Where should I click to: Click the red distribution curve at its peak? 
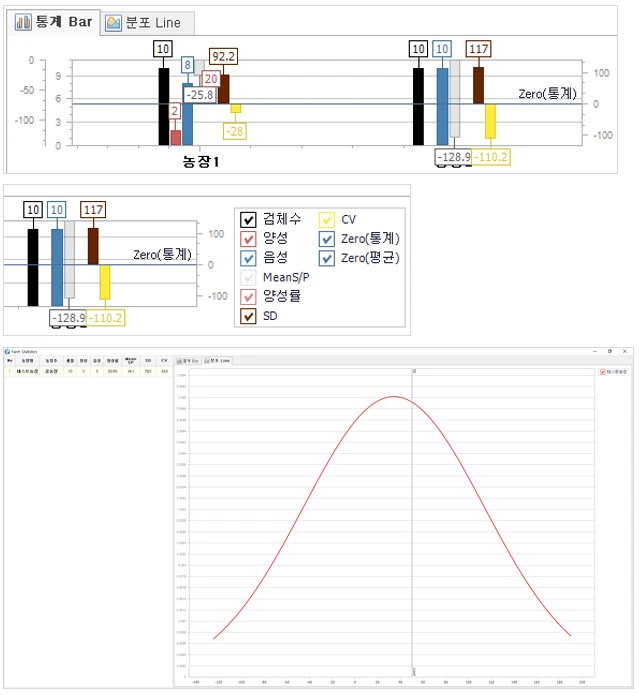[x=394, y=397]
